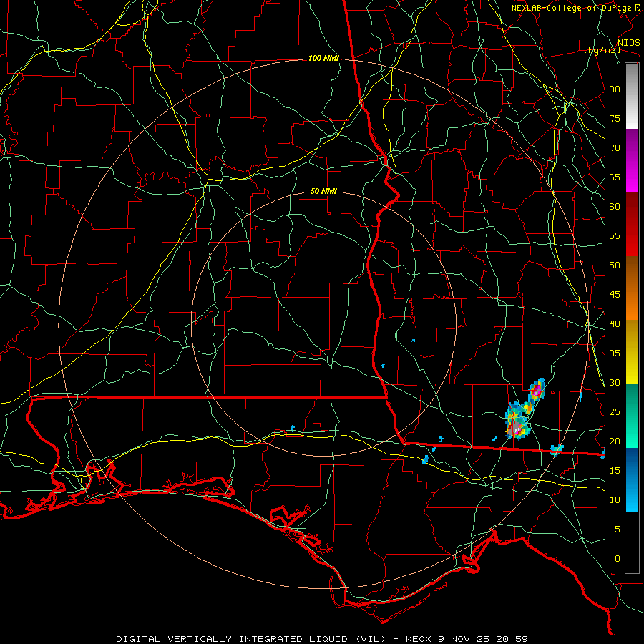Click the 65 value on the color scale
This screenshot has width=644, height=644.
tap(615, 177)
